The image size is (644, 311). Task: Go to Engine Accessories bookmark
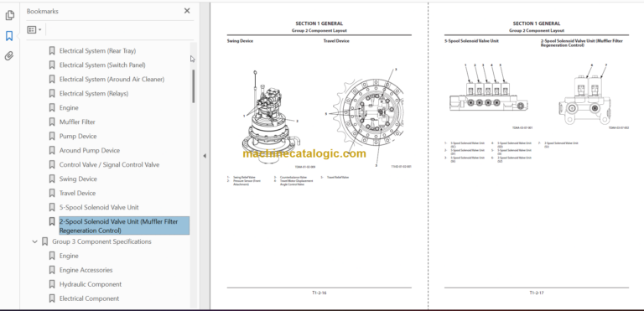pos(86,270)
